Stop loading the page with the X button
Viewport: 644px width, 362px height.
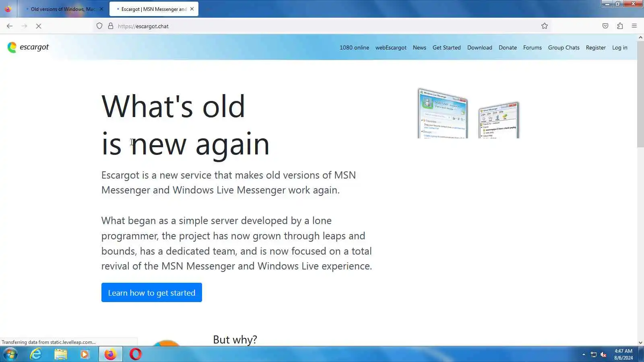pyautogui.click(x=39, y=26)
